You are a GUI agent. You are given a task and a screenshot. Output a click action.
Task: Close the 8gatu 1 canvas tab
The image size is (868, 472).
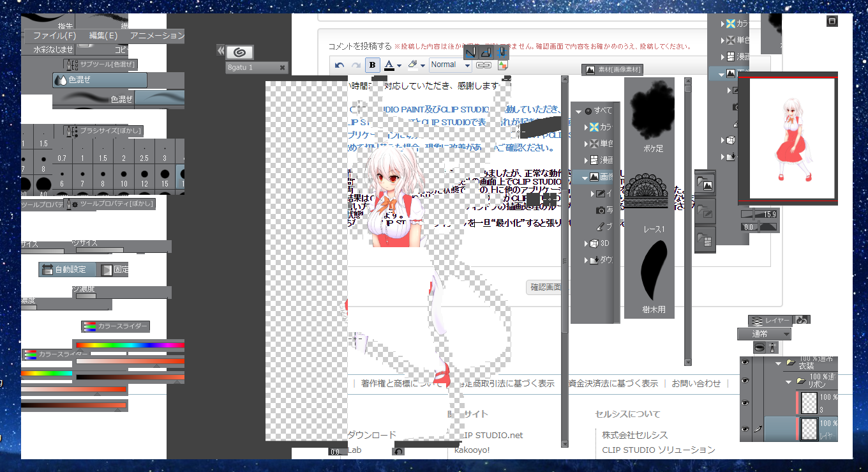click(x=283, y=67)
